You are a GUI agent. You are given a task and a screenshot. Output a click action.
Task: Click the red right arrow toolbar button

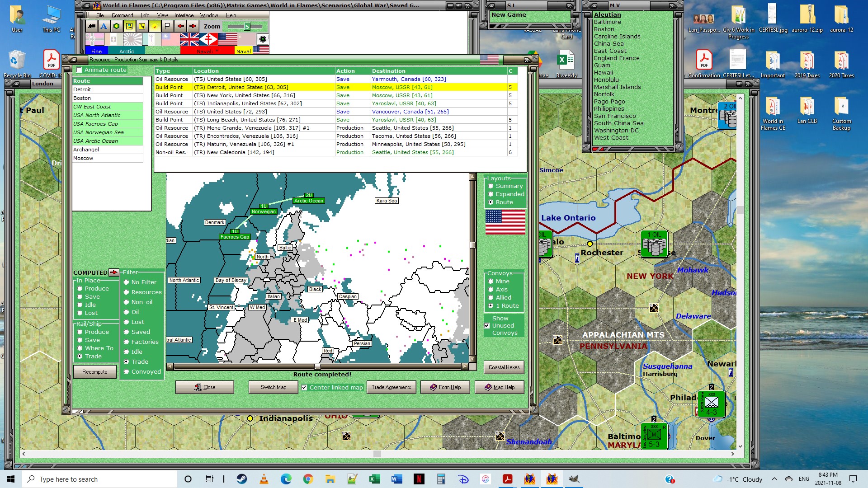click(x=193, y=26)
